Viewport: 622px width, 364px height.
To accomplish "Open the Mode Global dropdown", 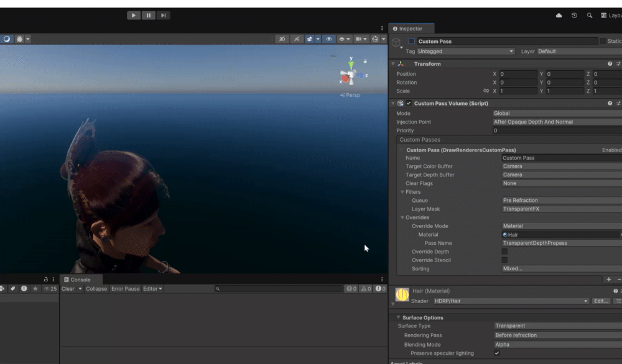I will (x=557, y=113).
